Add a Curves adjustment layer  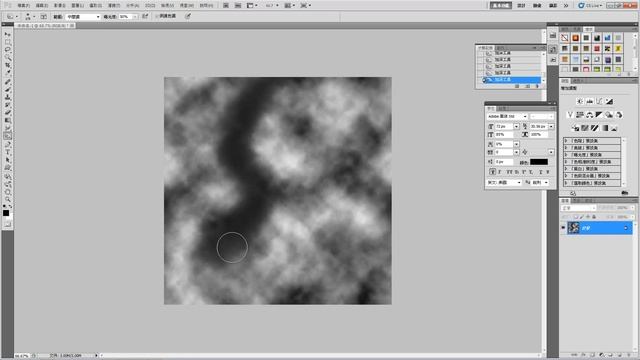[600, 101]
